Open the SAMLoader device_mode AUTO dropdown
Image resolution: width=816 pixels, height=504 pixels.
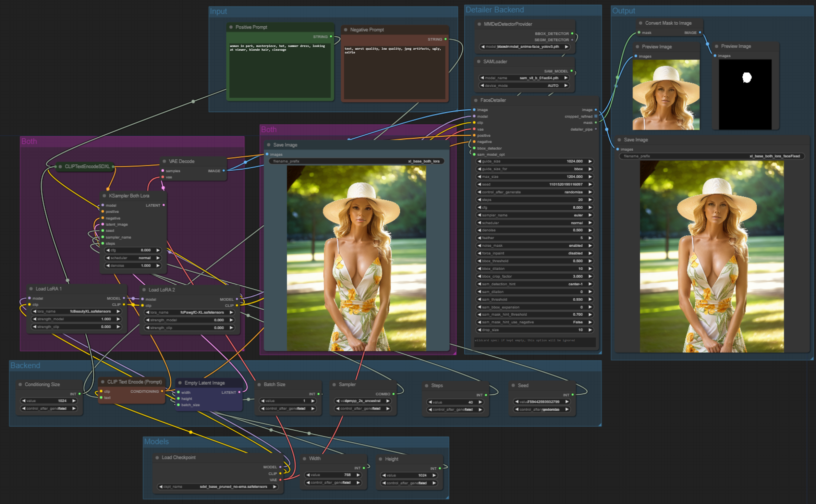coord(524,86)
